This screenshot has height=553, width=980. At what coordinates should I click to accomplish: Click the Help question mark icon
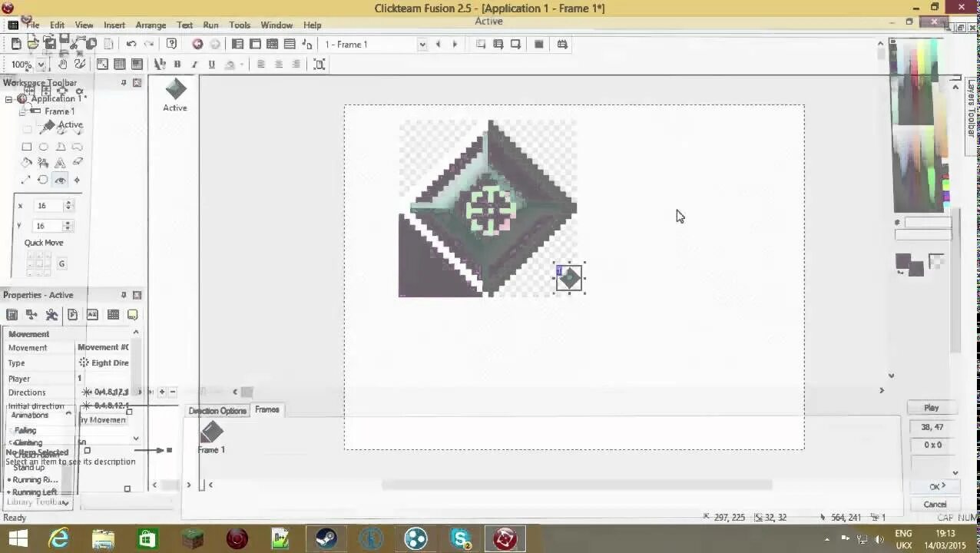click(172, 44)
